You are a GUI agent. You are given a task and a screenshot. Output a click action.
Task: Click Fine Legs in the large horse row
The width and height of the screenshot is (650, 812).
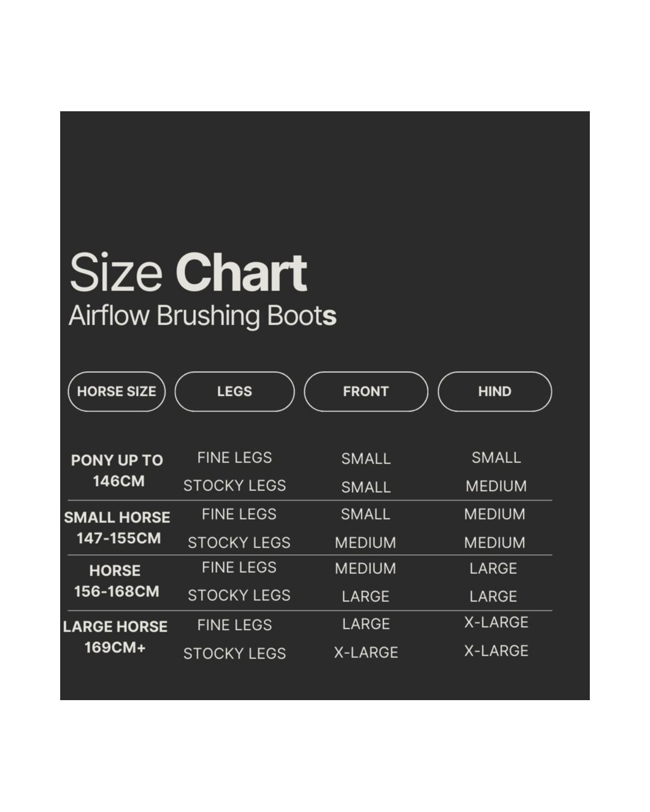(235, 625)
